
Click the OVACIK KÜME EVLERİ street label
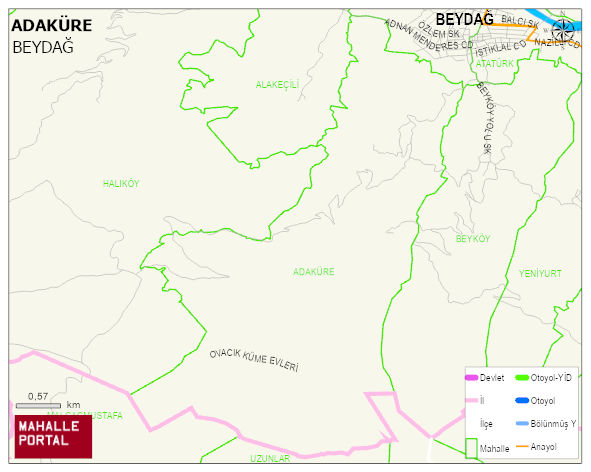tap(254, 360)
